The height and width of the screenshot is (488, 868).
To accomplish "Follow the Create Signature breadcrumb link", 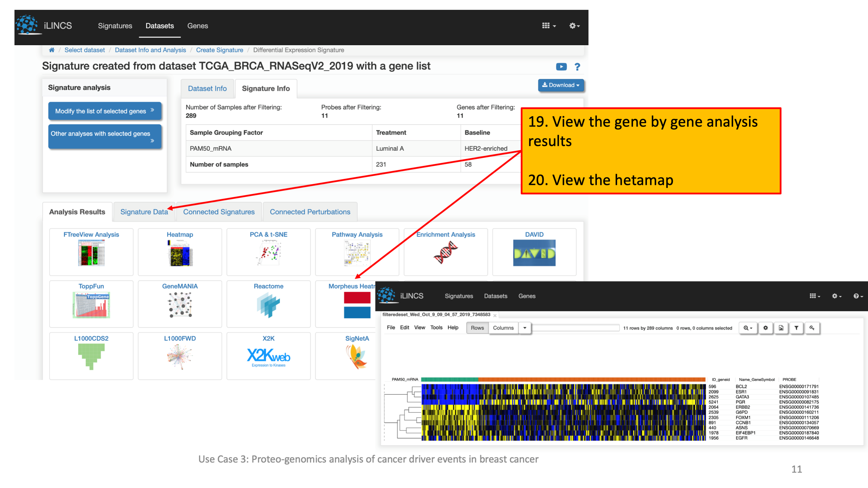I will [219, 50].
